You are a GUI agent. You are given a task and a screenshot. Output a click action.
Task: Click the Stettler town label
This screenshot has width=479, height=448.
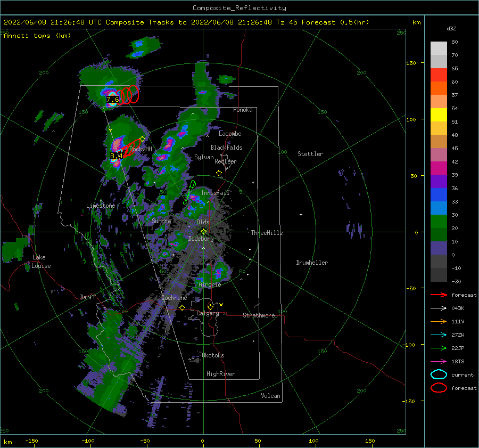click(310, 154)
